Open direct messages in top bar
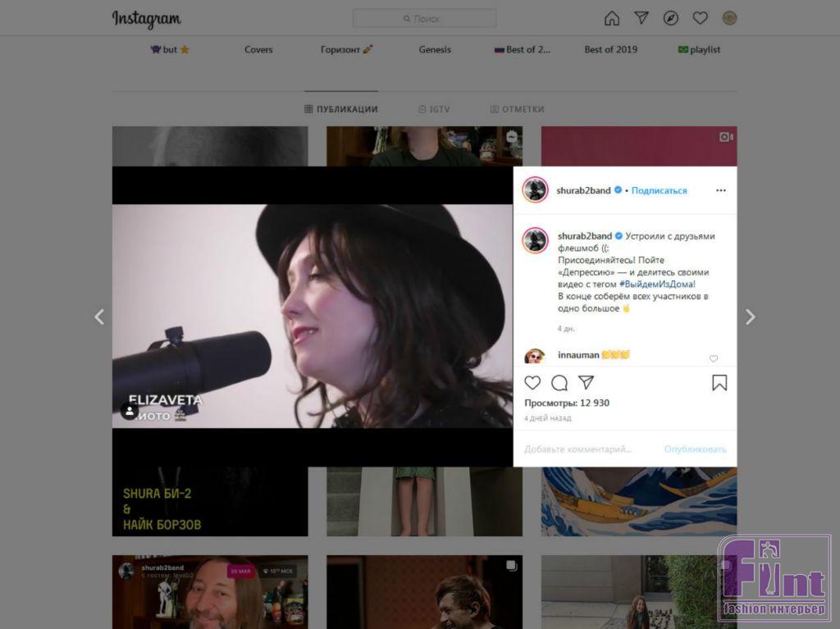840x629 pixels. [641, 18]
